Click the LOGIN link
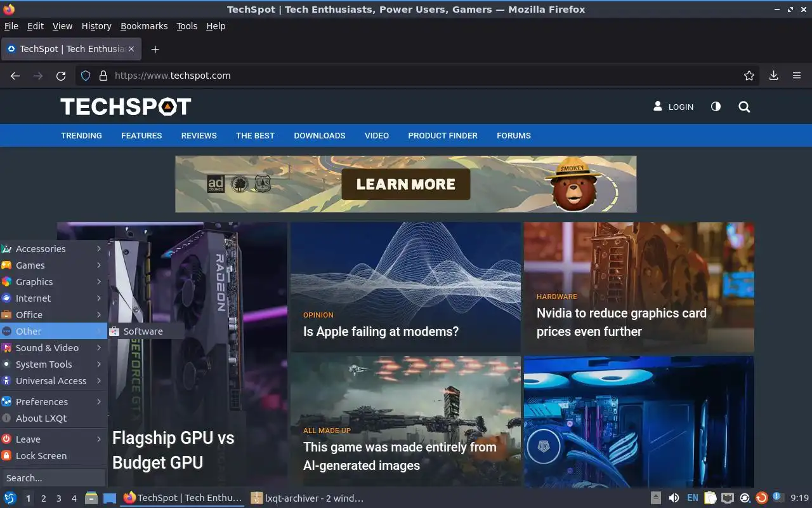Image resolution: width=812 pixels, height=508 pixels. tap(673, 107)
